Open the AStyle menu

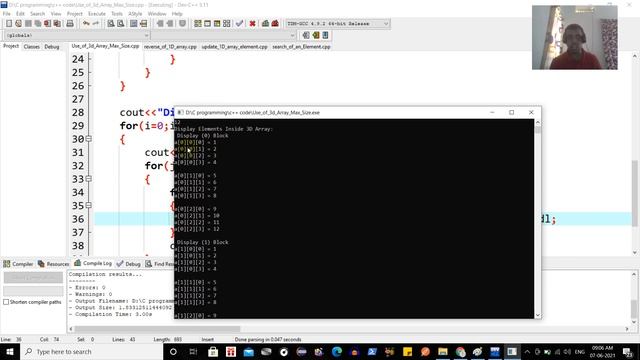(x=135, y=13)
